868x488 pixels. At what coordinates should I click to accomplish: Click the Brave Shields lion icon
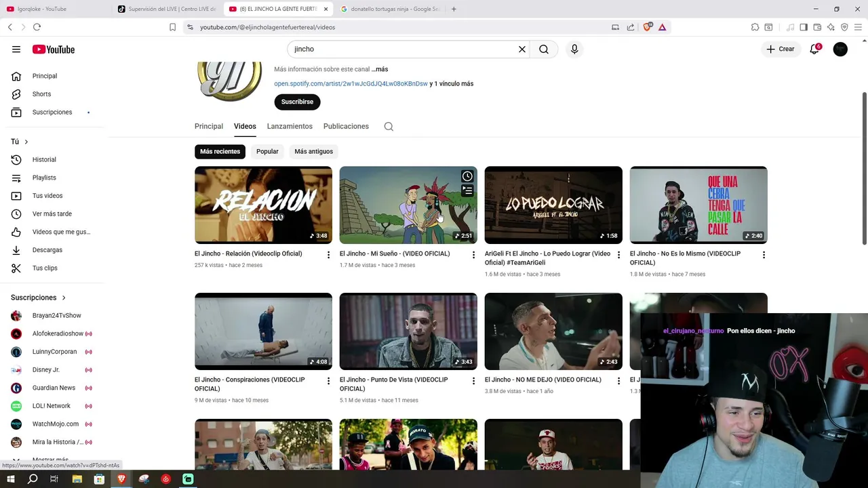[x=647, y=27]
